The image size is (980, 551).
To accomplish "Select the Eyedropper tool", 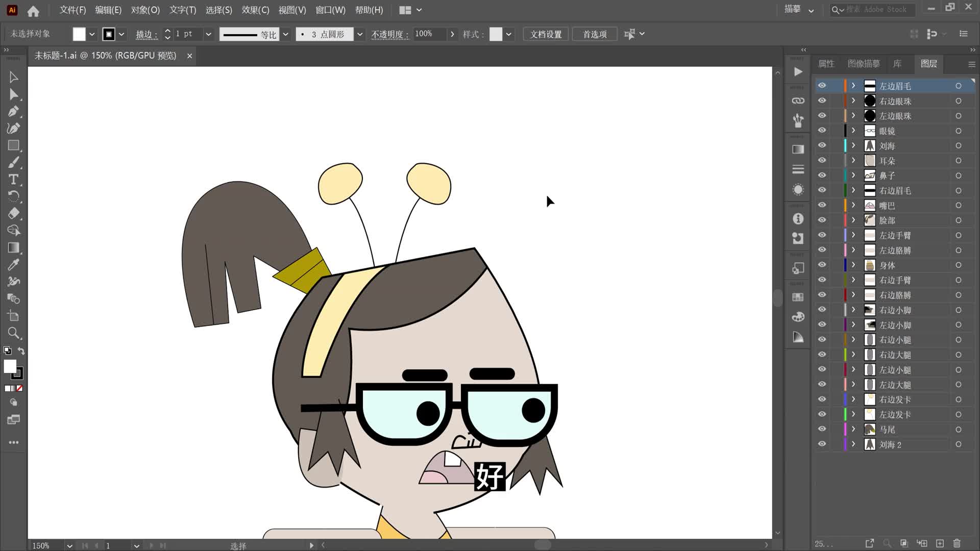I will pos(14,264).
